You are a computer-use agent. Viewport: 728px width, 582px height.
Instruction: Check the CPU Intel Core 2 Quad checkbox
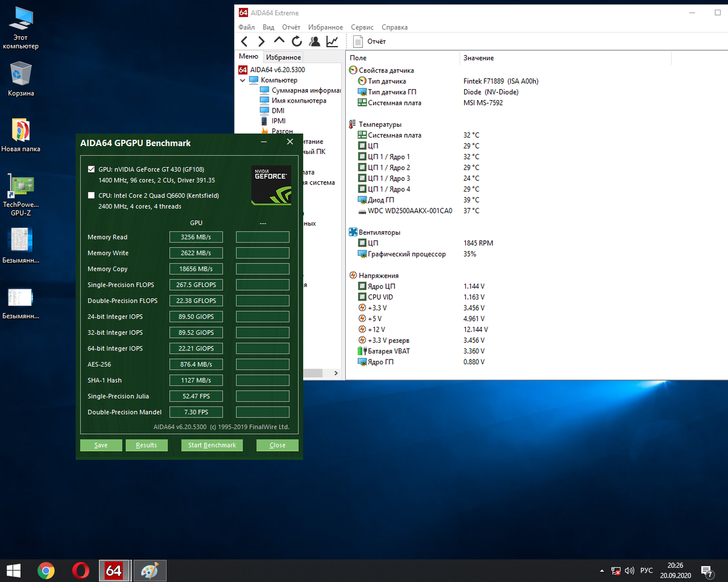pos(92,196)
